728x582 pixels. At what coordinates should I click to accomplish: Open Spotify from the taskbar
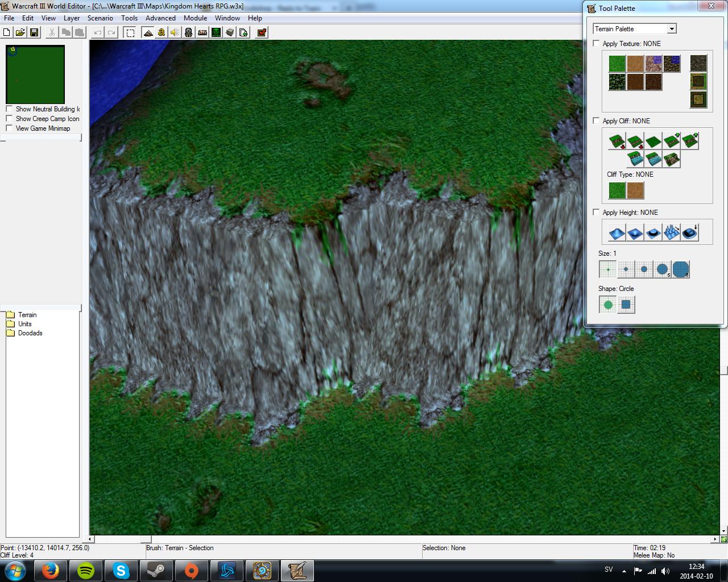pyautogui.click(x=86, y=571)
